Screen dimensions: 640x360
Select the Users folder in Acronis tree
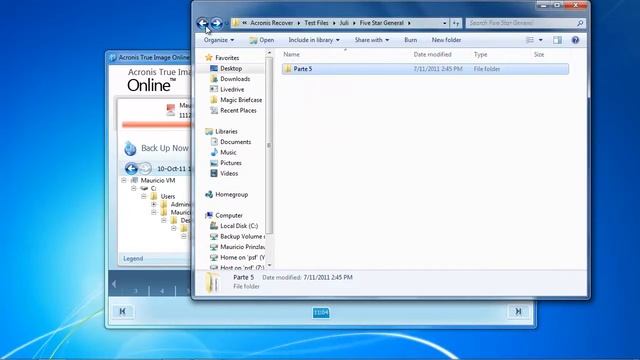pyautogui.click(x=167, y=196)
